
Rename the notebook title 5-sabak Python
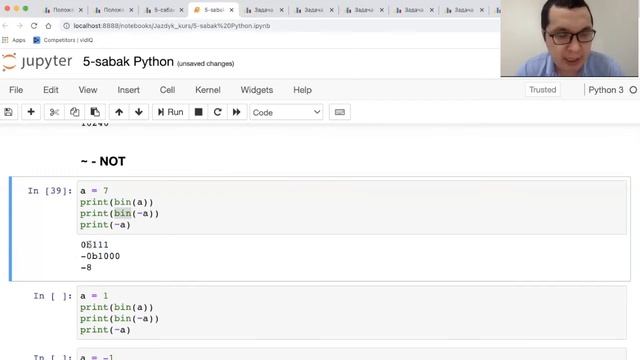tap(128, 62)
